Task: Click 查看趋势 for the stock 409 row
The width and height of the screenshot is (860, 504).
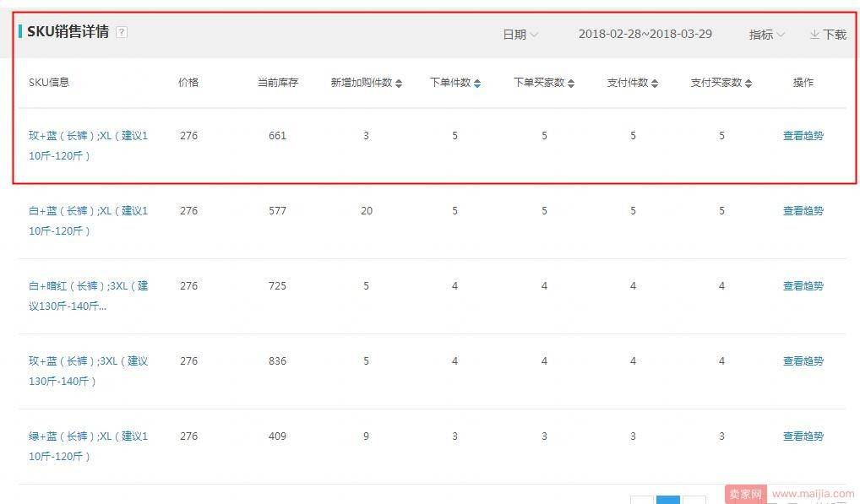Action: 803,436
